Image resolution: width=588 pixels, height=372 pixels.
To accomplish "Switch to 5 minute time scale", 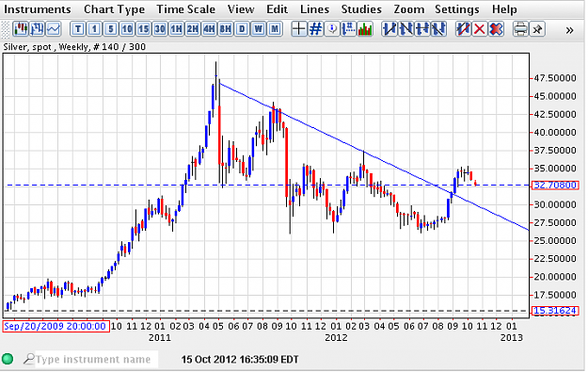I will pos(111,29).
